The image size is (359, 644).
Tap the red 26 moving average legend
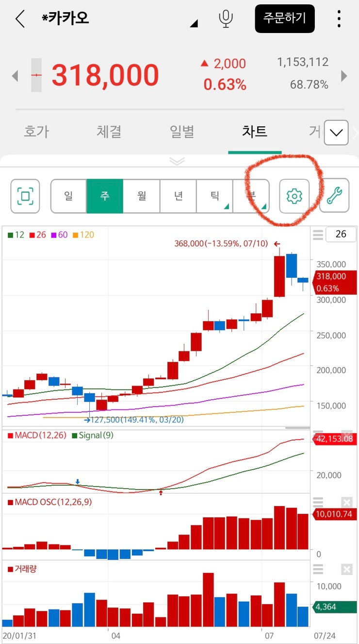[38, 235]
